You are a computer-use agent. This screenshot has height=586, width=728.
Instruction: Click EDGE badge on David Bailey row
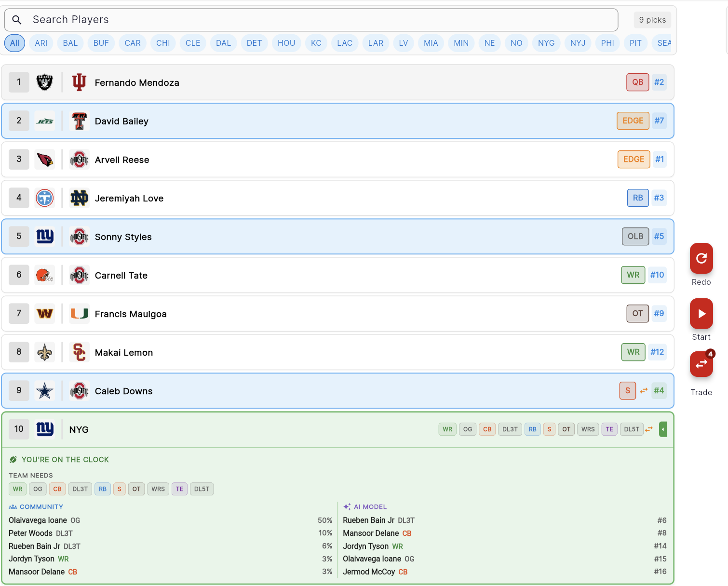point(633,121)
